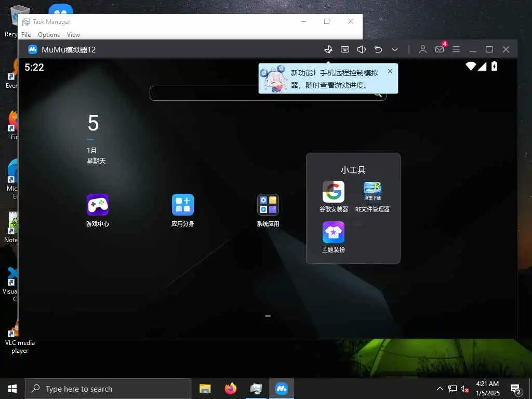
Task: Click the MuMu back arrow icon
Action: click(378, 49)
